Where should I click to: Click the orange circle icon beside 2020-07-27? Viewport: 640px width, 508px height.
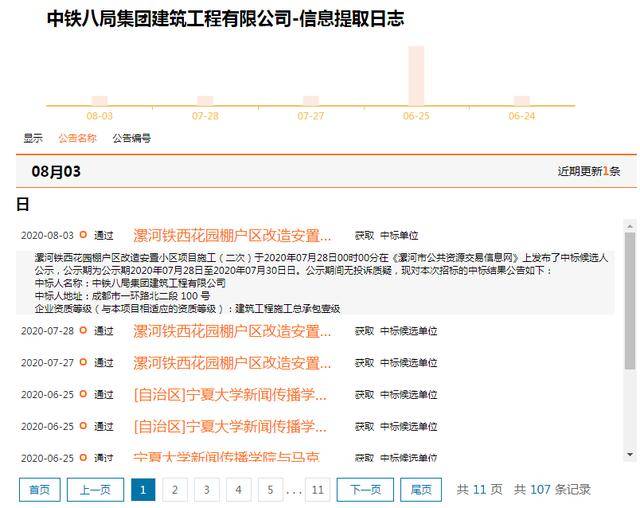click(x=83, y=362)
